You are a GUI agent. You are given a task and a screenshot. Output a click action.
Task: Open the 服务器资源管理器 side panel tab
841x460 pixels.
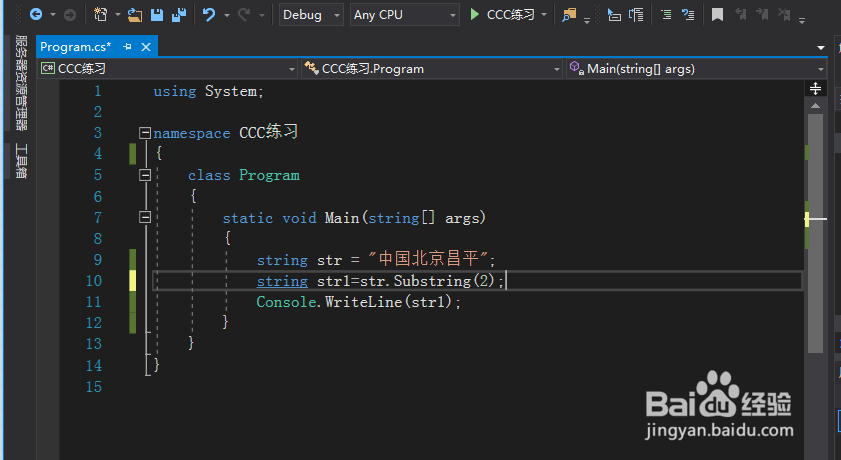(x=20, y=83)
